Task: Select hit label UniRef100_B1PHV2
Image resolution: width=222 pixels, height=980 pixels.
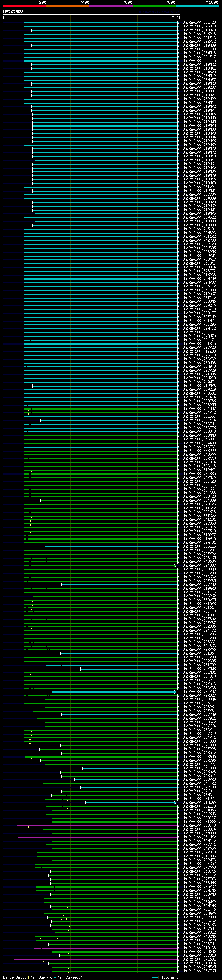Action: click(x=199, y=470)
